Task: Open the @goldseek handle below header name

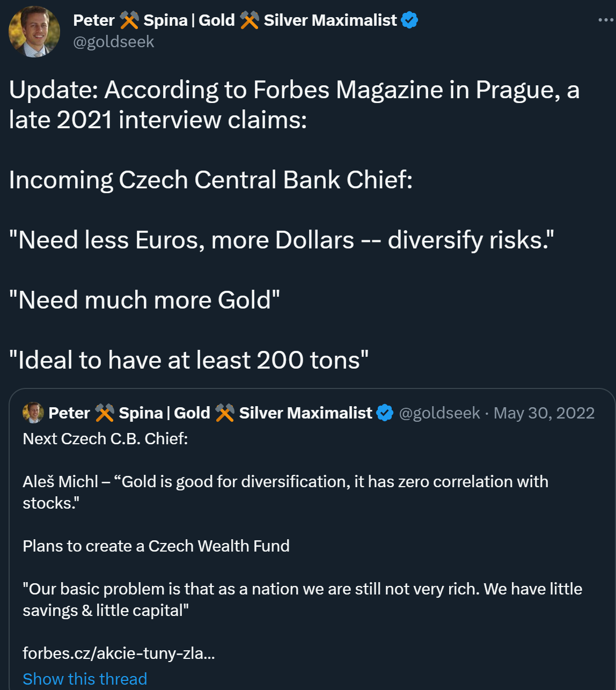Action: click(113, 42)
